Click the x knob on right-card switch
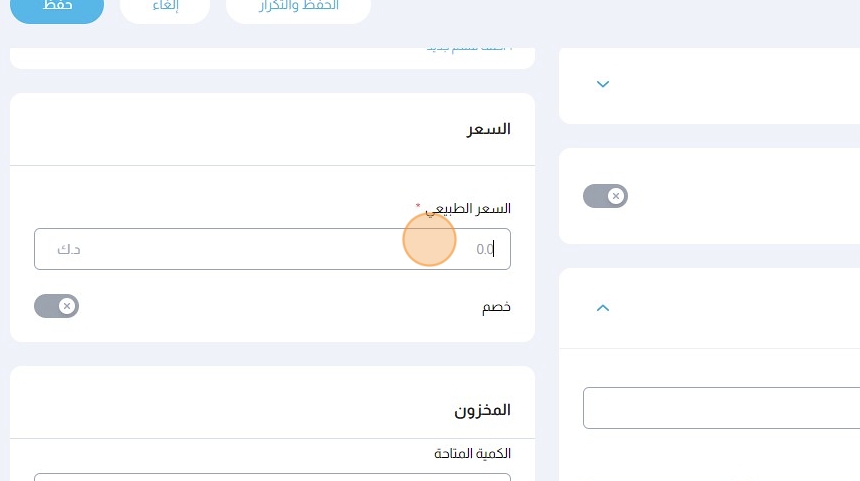The width and height of the screenshot is (860, 481). 616,196
